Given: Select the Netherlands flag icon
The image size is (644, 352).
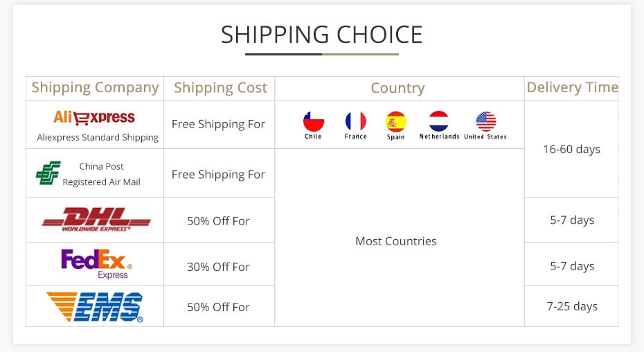Looking at the screenshot, I should pos(439,122).
